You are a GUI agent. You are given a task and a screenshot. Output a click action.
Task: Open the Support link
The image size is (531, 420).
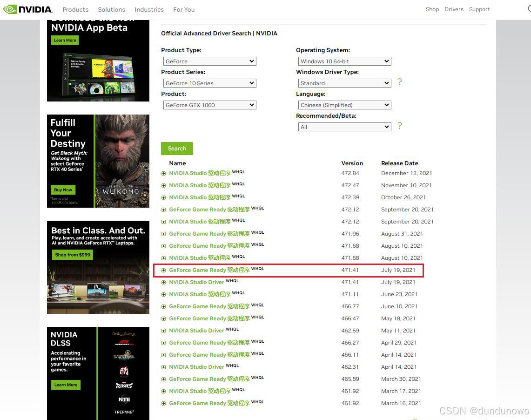coord(479,9)
